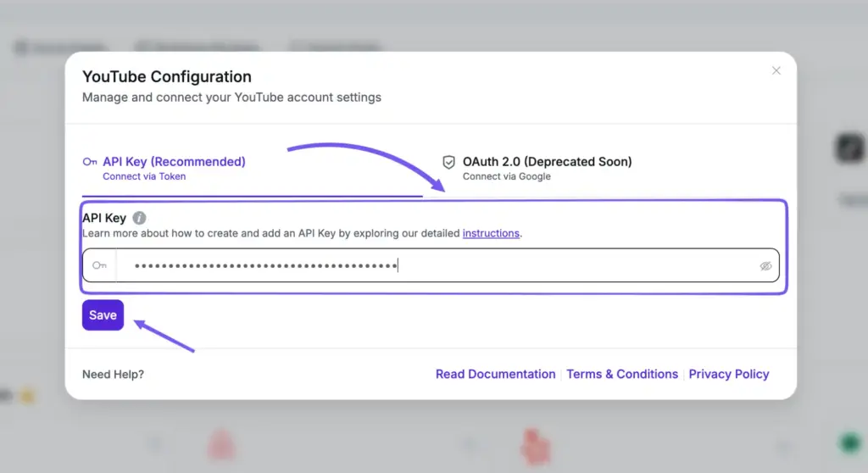Click 'Connect via Google' subtitle
This screenshot has height=473, width=868.
507,176
